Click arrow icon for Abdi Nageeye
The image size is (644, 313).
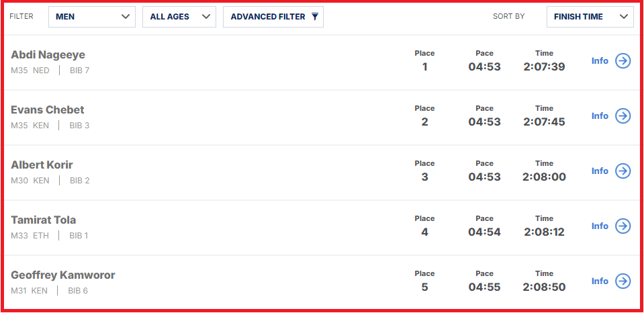(x=623, y=61)
